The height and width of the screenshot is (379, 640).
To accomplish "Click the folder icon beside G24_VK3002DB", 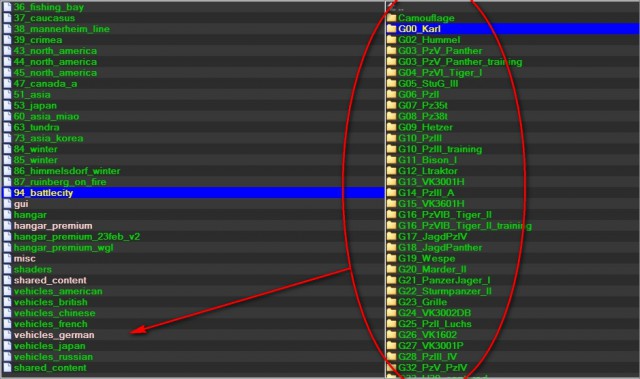I will 391,313.
